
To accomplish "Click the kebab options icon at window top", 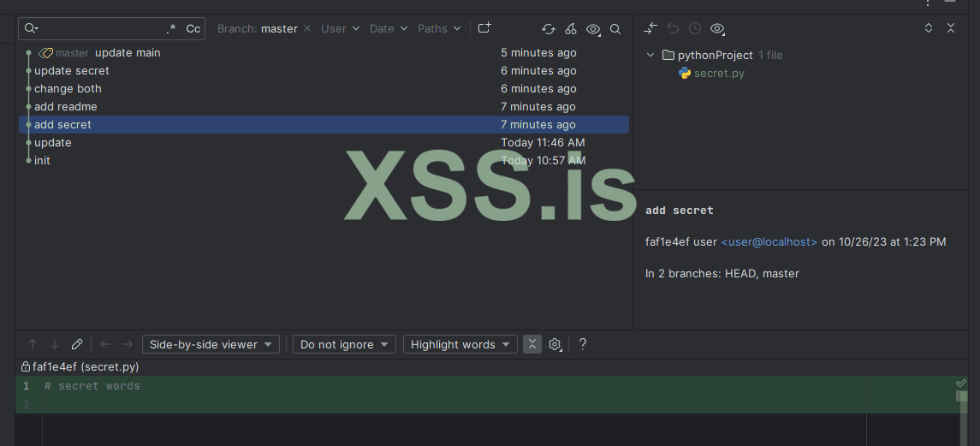I will tap(928, 3).
